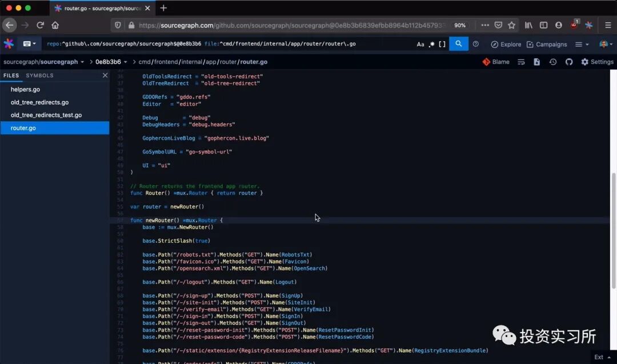Click the Router function name on line 53

[155, 193]
